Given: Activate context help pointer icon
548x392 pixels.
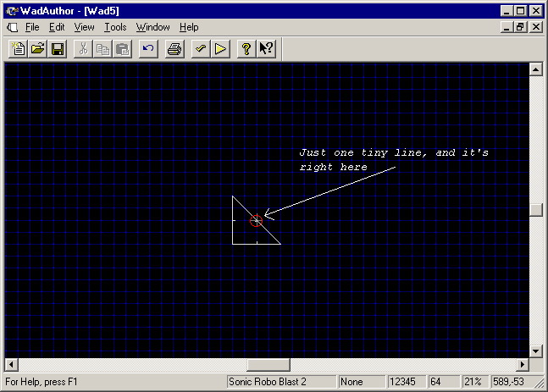Looking at the screenshot, I should coord(266,48).
